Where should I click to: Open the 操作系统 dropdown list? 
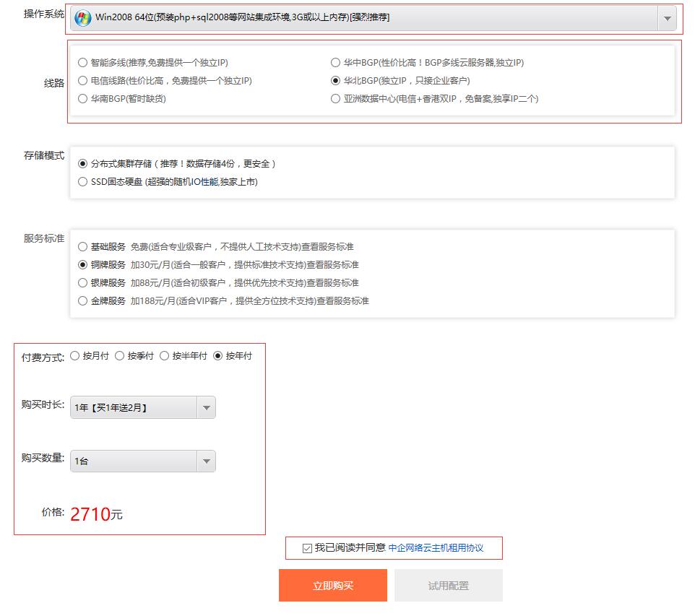(x=667, y=19)
